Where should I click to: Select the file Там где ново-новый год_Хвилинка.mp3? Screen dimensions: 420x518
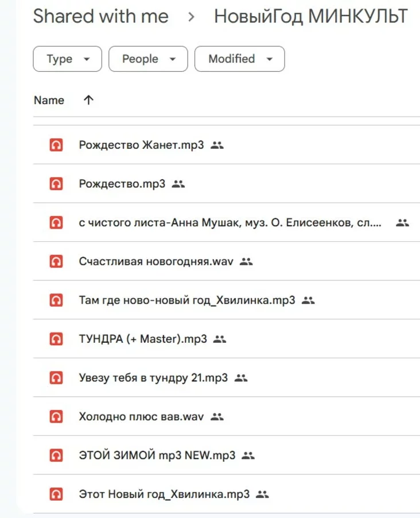186,300
